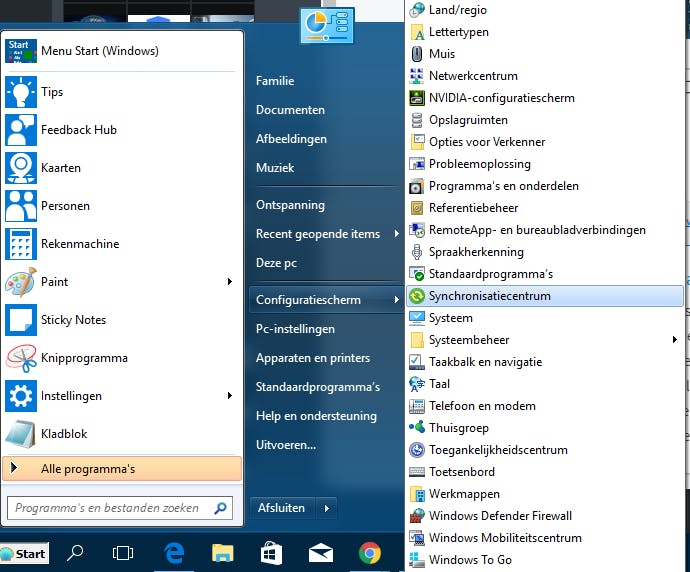Viewport: 690px width, 572px height.
Task: Click the Toegankelijkheidscentrum icon
Action: coord(417,450)
